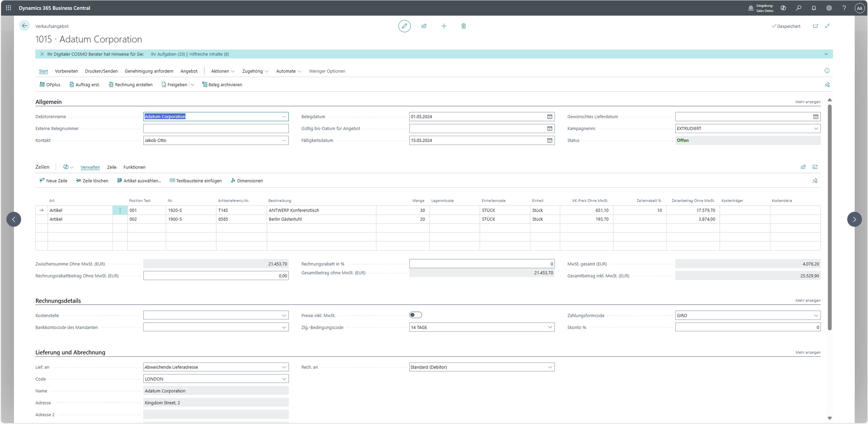The height and width of the screenshot is (424, 868).
Task: Click the pencil edit icon
Action: 404,26
